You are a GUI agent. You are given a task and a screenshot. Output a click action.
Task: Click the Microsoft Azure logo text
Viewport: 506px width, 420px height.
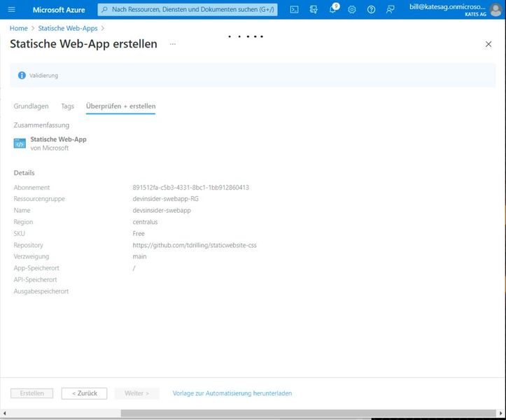[x=59, y=10]
